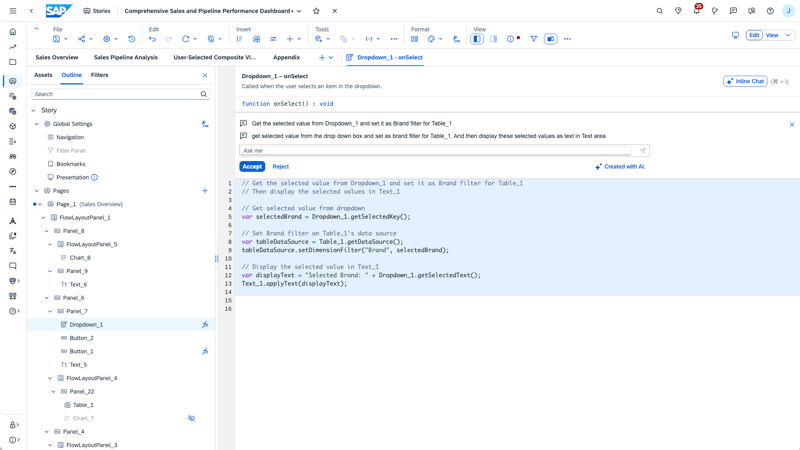Open more Tools options ellipsis

pos(394,39)
